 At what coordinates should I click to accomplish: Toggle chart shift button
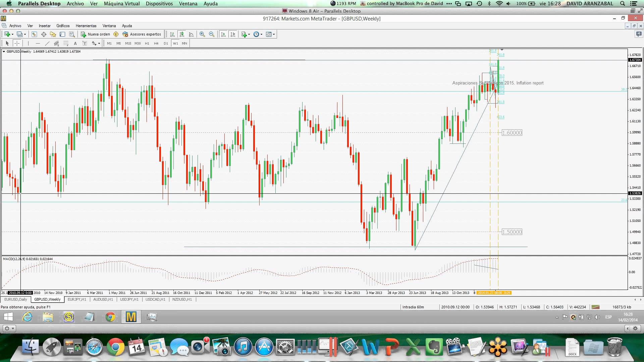(233, 34)
